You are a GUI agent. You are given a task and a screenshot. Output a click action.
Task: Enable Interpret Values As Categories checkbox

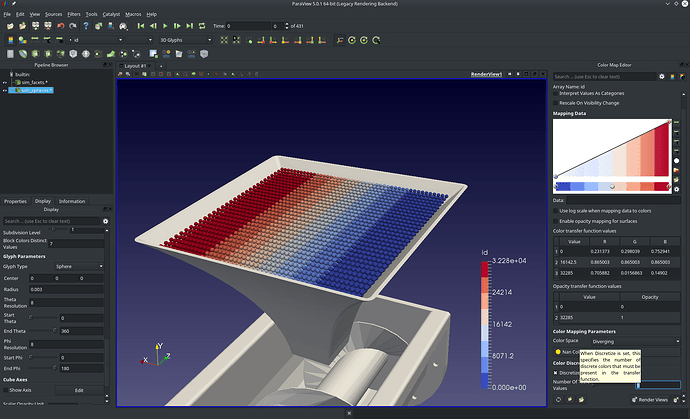(557, 93)
